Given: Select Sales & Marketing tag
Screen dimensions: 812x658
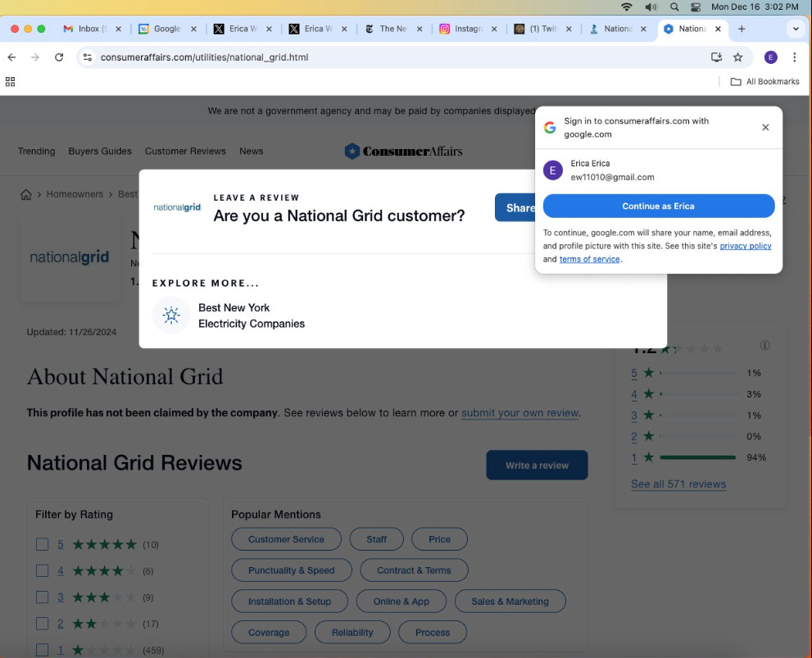Looking at the screenshot, I should pyautogui.click(x=510, y=601).
